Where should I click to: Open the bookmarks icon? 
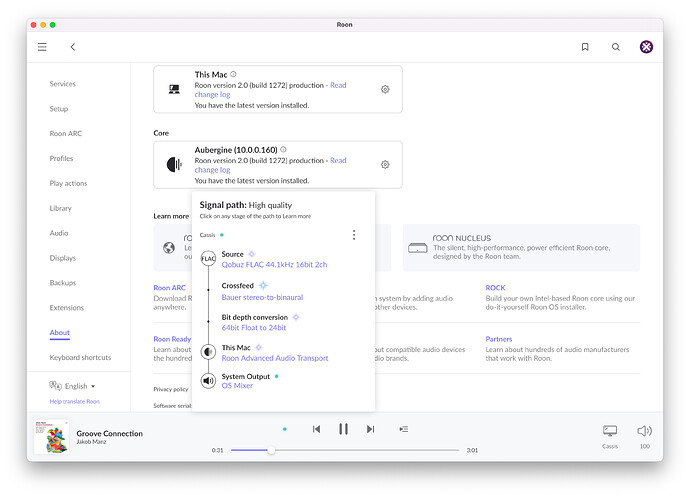[585, 47]
